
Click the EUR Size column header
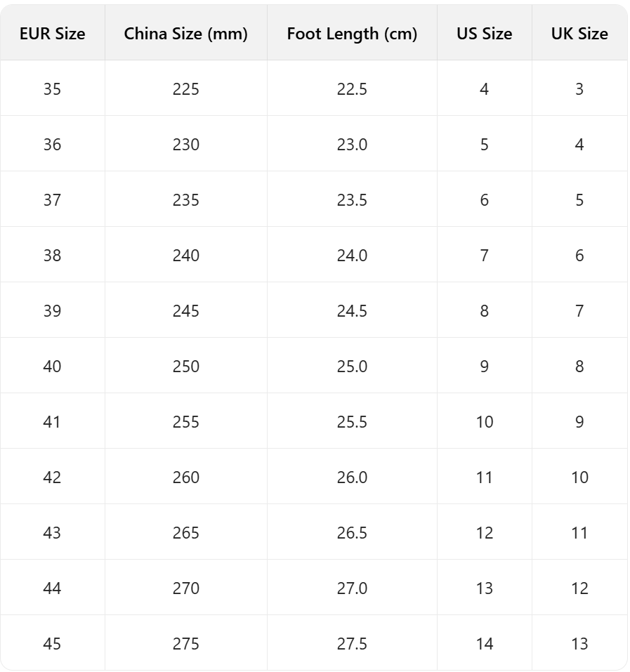coord(53,34)
